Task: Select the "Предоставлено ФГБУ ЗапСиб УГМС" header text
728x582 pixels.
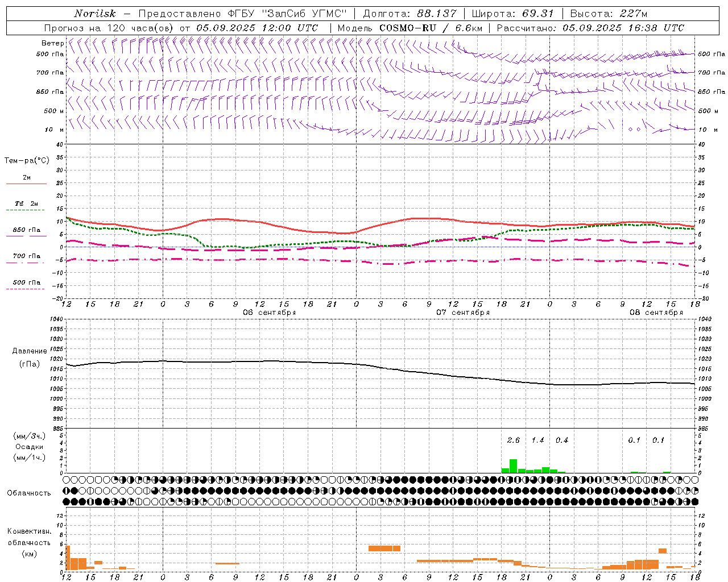Action: click(243, 14)
